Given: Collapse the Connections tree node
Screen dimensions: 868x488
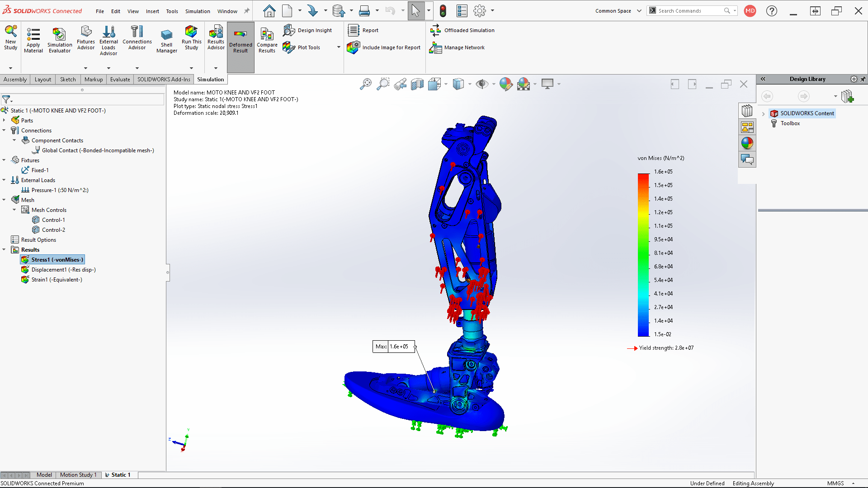Looking at the screenshot, I should (4, 130).
